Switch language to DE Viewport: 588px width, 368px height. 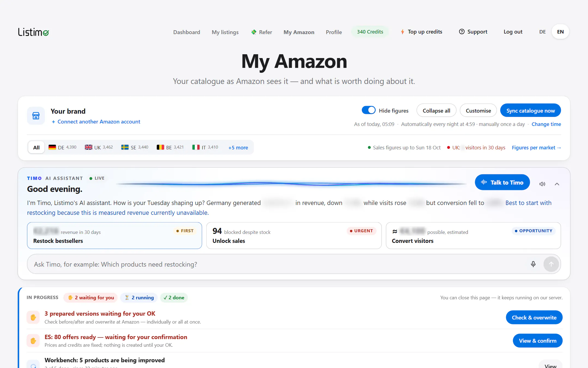click(x=542, y=32)
